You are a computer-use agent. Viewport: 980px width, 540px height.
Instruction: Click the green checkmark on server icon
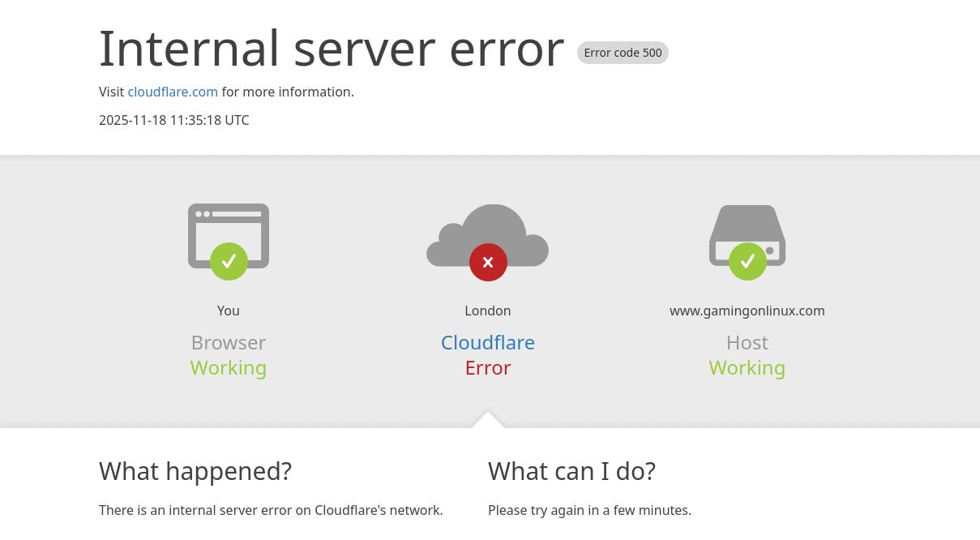(x=747, y=262)
